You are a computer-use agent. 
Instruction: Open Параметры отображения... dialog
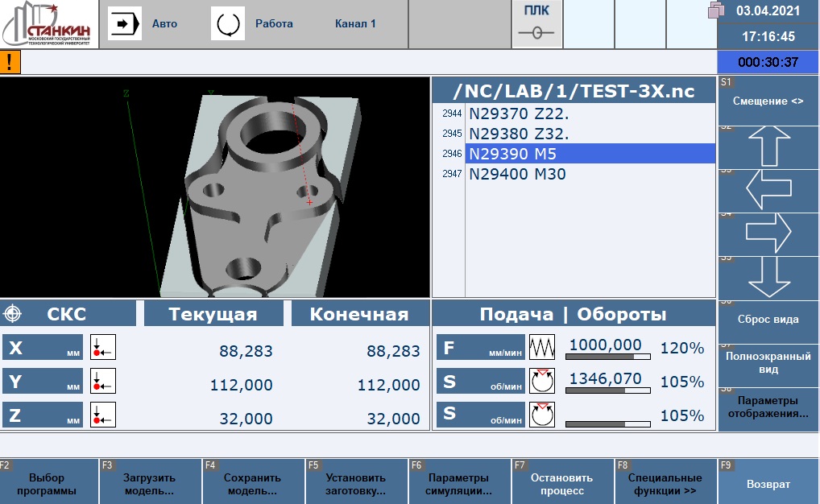coord(768,407)
